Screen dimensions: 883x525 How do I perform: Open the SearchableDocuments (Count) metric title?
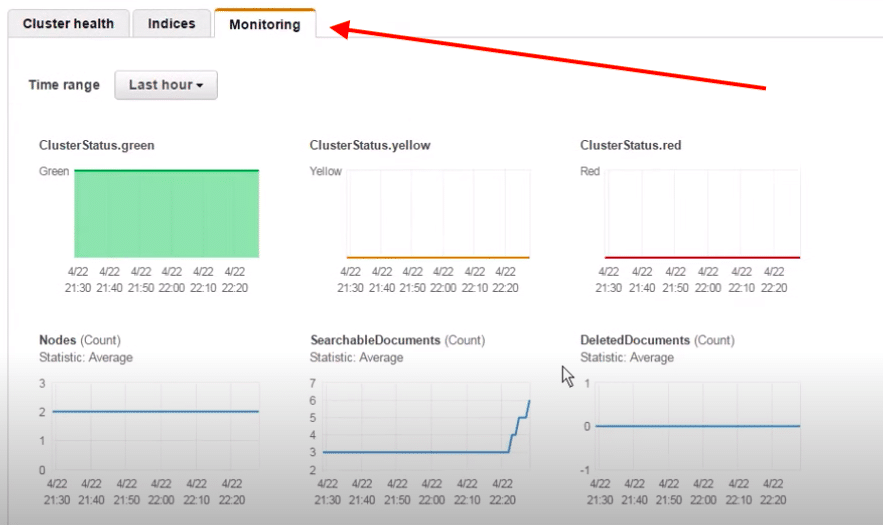(398, 340)
